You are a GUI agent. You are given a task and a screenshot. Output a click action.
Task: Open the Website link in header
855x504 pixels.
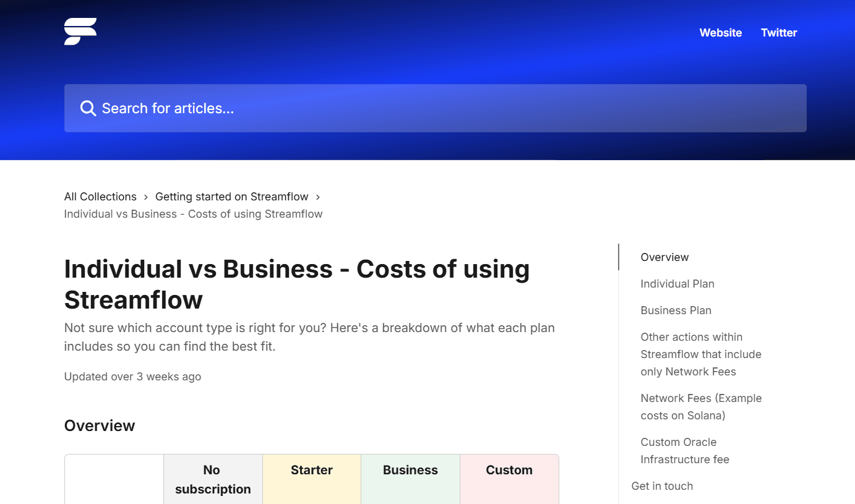click(x=721, y=33)
